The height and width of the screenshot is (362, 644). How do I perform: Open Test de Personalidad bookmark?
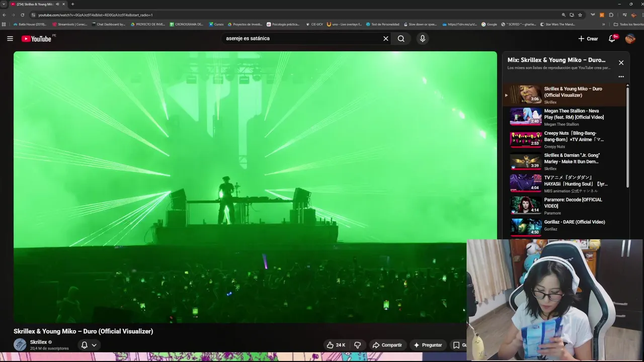click(383, 24)
